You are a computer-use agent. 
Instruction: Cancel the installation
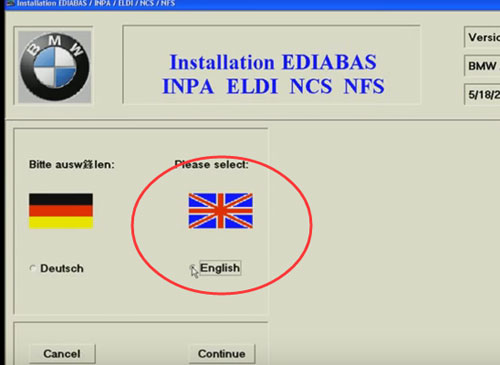[x=62, y=354]
